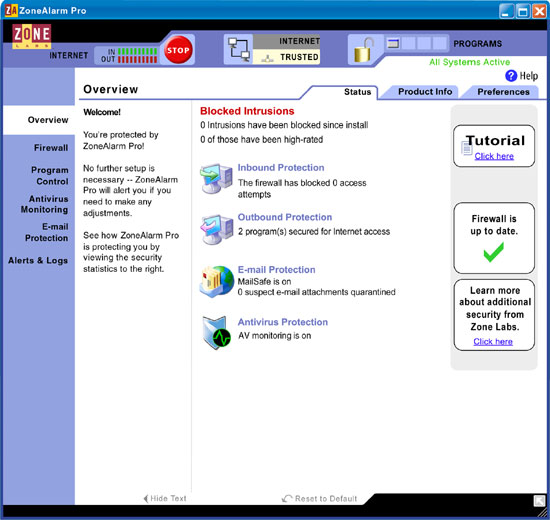Open the Preferences tab
550x520 pixels.
503,92
